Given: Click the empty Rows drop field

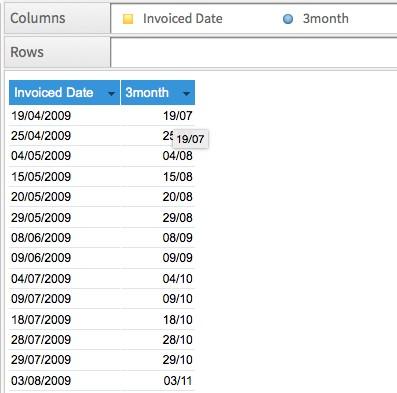Looking at the screenshot, I should (254, 52).
